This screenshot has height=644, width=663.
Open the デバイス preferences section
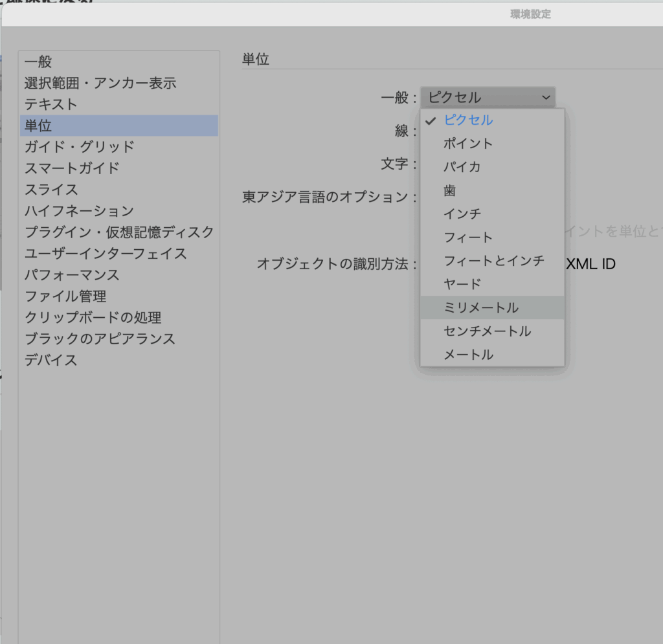119,360
